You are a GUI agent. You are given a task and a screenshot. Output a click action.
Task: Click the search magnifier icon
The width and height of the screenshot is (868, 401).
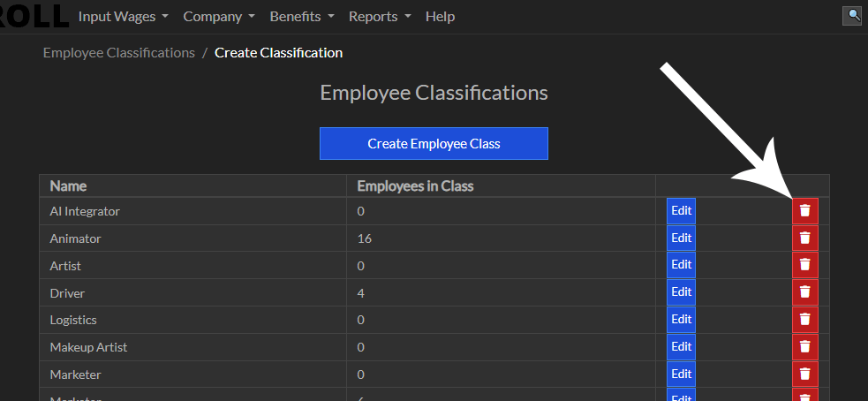click(x=852, y=15)
